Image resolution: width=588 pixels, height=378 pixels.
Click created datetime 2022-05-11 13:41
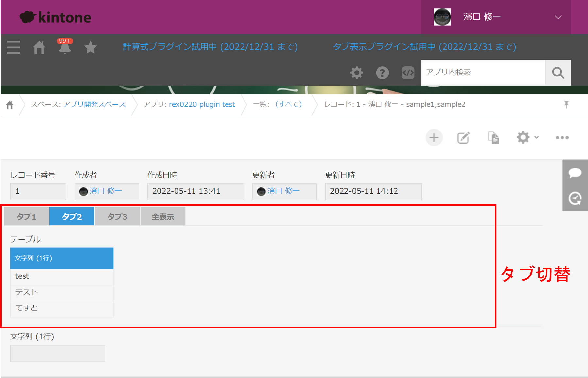pos(195,192)
